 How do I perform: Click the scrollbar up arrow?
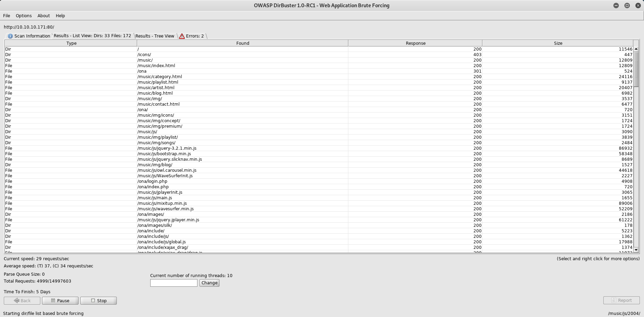click(x=636, y=49)
